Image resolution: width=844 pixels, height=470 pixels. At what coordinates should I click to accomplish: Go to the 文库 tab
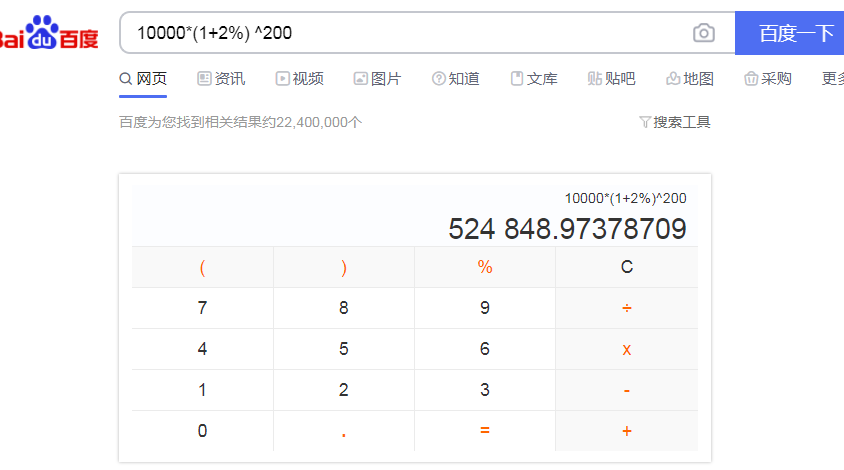click(x=533, y=79)
